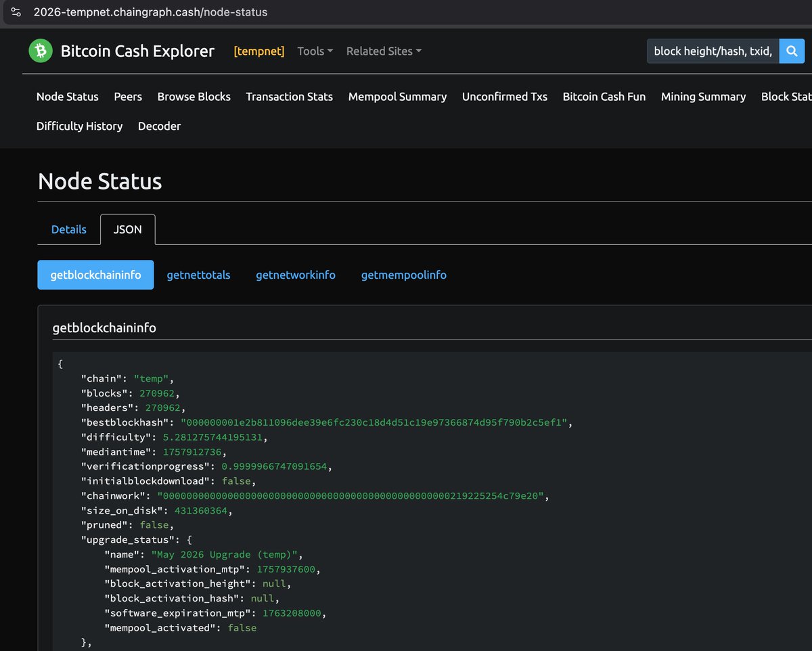Click the mempool_activated false value
This screenshot has width=812, height=651.
[242, 628]
